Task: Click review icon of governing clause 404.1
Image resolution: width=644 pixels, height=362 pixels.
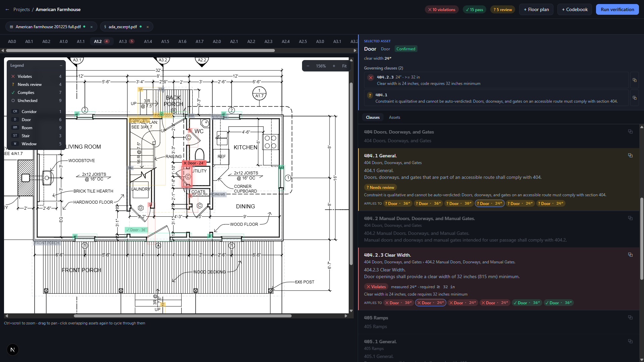Action: pos(370,95)
